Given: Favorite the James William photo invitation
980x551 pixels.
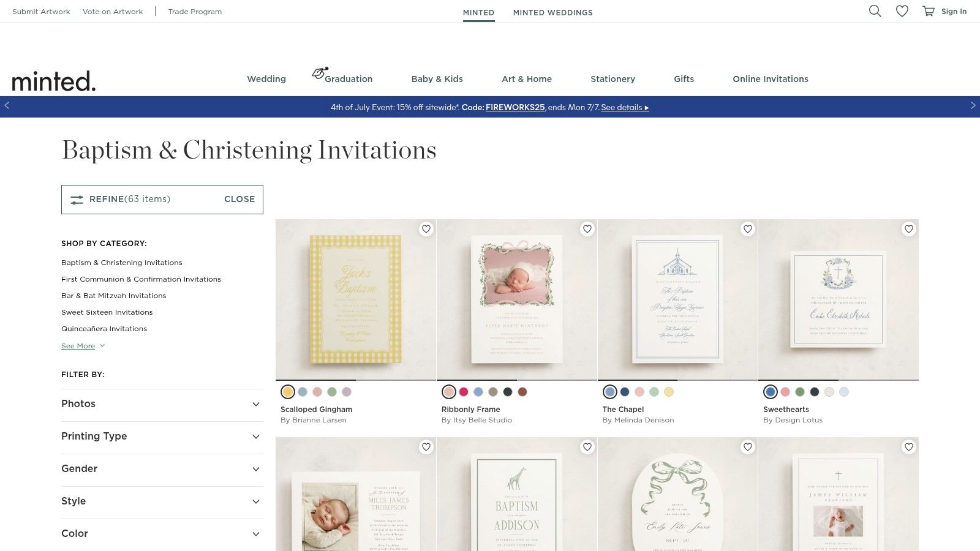Looking at the screenshot, I should pyautogui.click(x=909, y=447).
